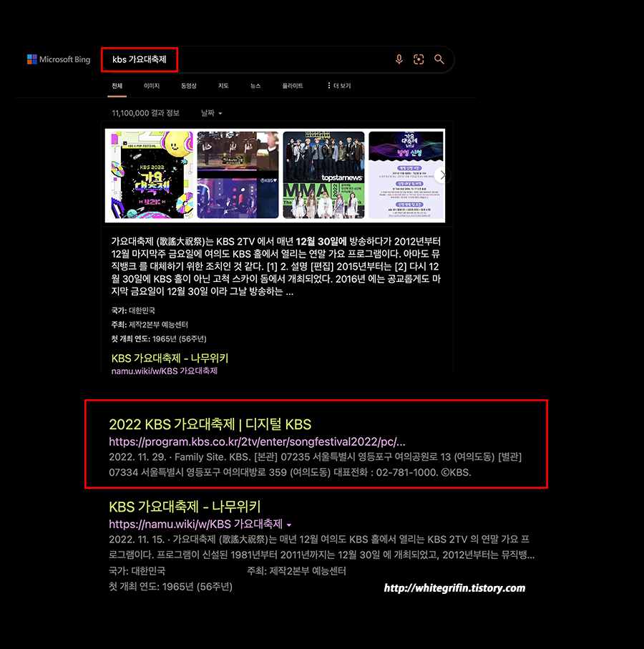Click the 2022. 11. 15. namu wiki snippet

(321, 547)
